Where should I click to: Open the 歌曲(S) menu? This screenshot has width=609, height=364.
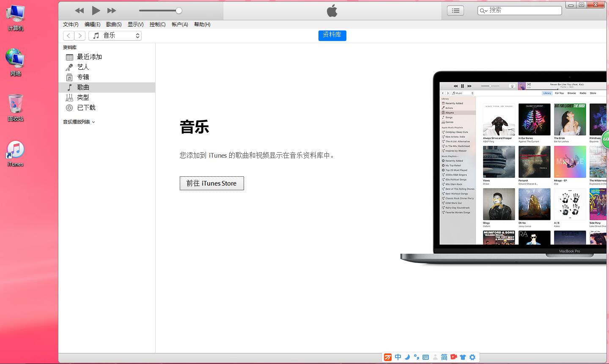114,25
